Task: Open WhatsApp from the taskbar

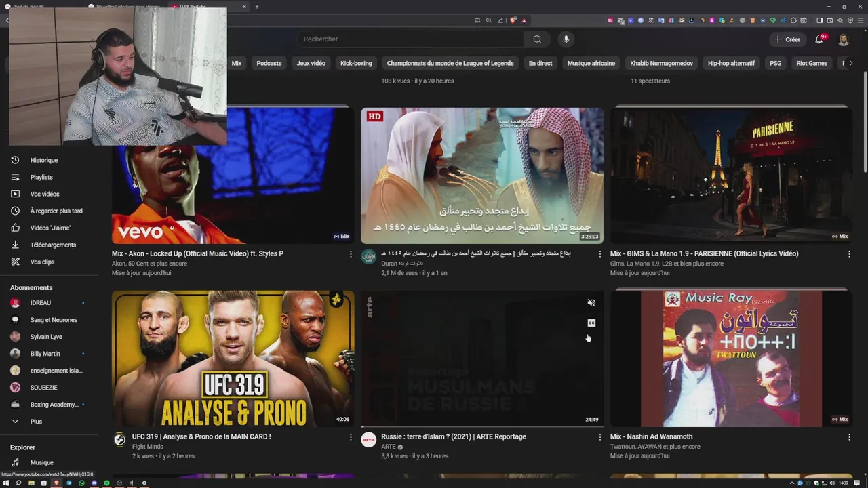Action: click(x=81, y=483)
